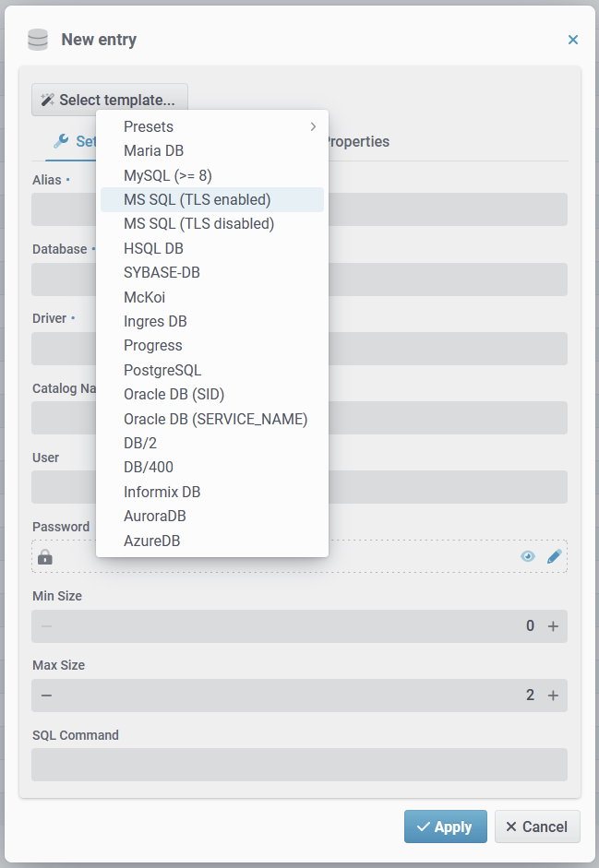This screenshot has width=599, height=868.
Task: Click the database icon beside New entry
Action: point(38,40)
